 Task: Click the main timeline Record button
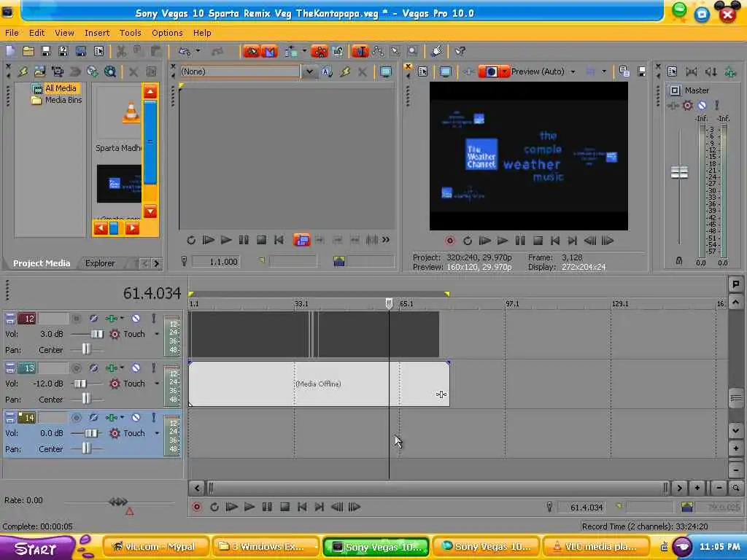[x=197, y=507]
